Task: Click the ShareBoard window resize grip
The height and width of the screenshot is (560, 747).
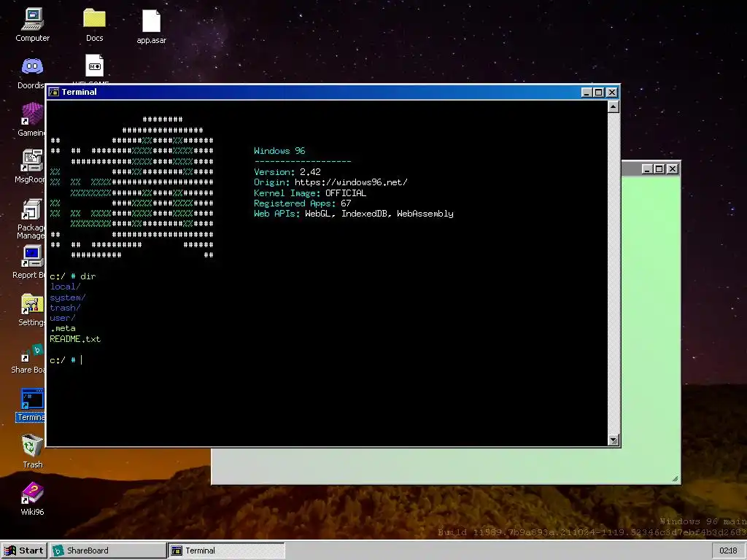Action: click(675, 478)
